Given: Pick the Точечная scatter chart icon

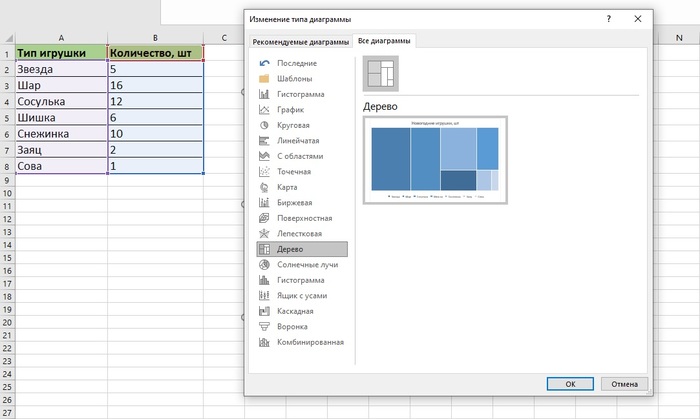Looking at the screenshot, I should click(264, 172).
